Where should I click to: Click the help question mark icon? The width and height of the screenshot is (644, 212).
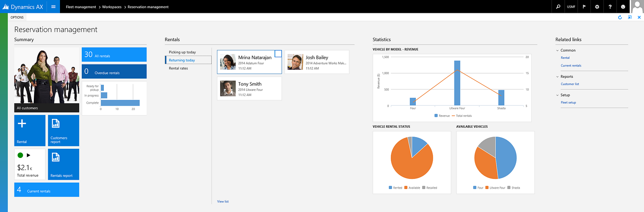[x=610, y=6]
